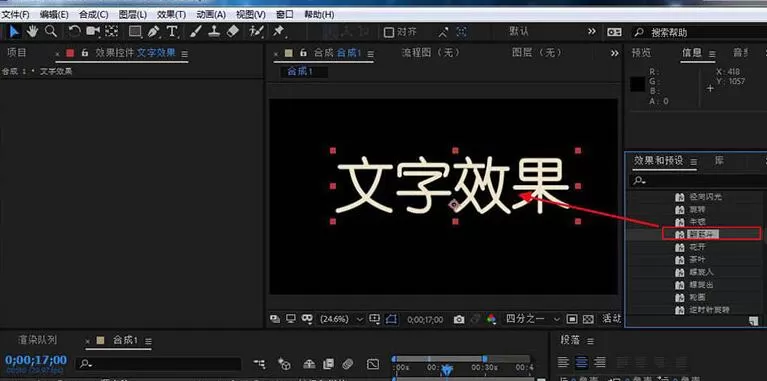
Task: Select the Pen tool
Action: tap(153, 32)
